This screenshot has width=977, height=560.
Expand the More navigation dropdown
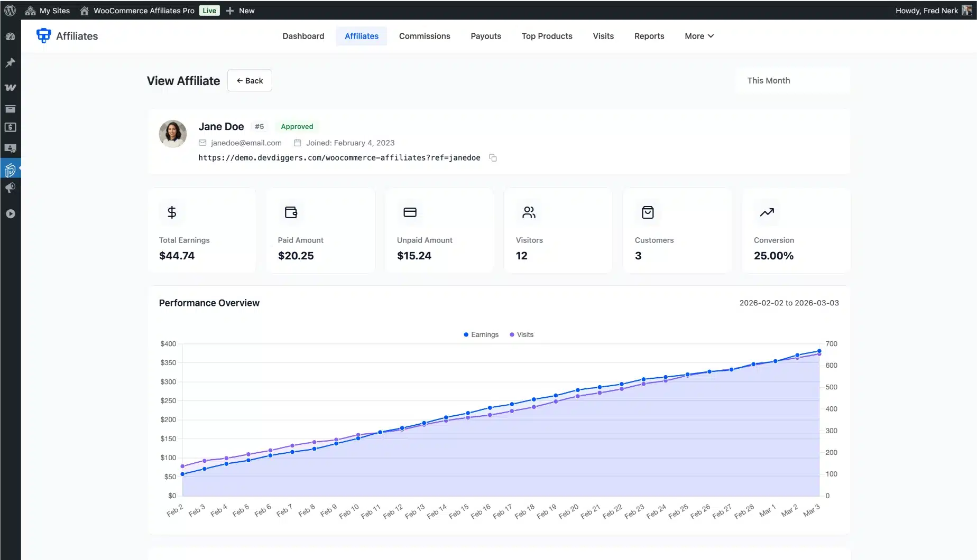point(699,36)
